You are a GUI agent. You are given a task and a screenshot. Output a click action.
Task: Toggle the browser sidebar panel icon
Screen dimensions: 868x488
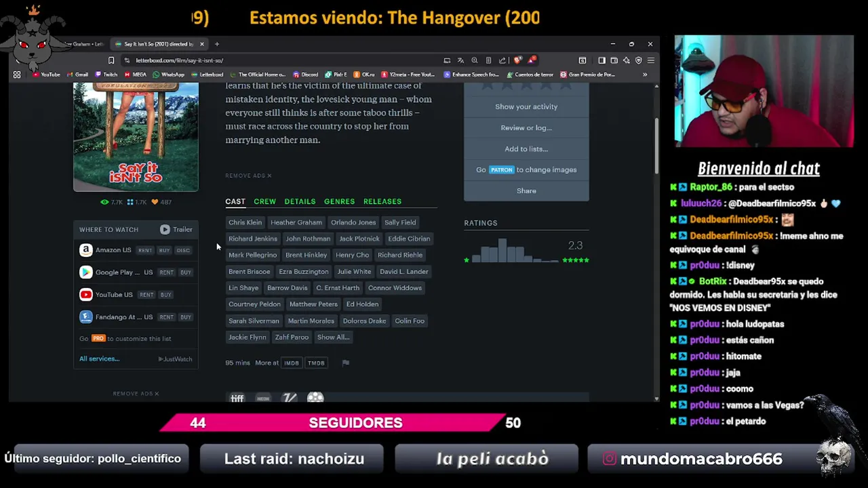(x=601, y=60)
